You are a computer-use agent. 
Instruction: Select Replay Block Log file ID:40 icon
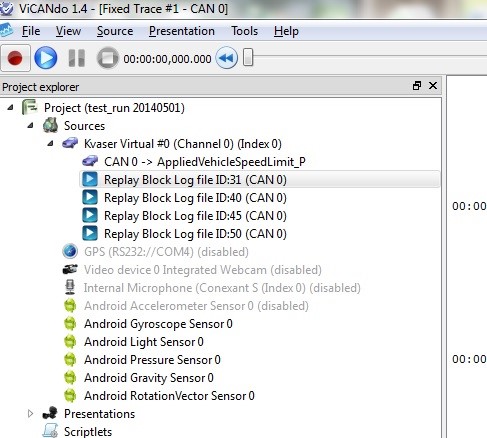(x=90, y=197)
